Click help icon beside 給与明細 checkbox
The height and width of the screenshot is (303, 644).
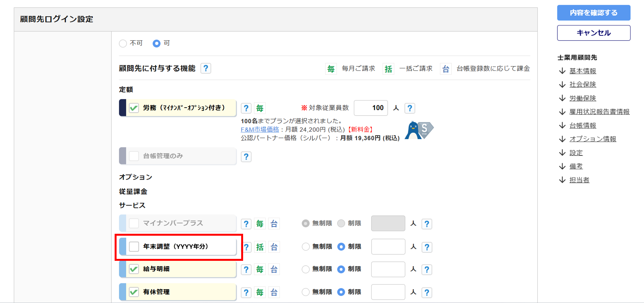pyautogui.click(x=246, y=270)
